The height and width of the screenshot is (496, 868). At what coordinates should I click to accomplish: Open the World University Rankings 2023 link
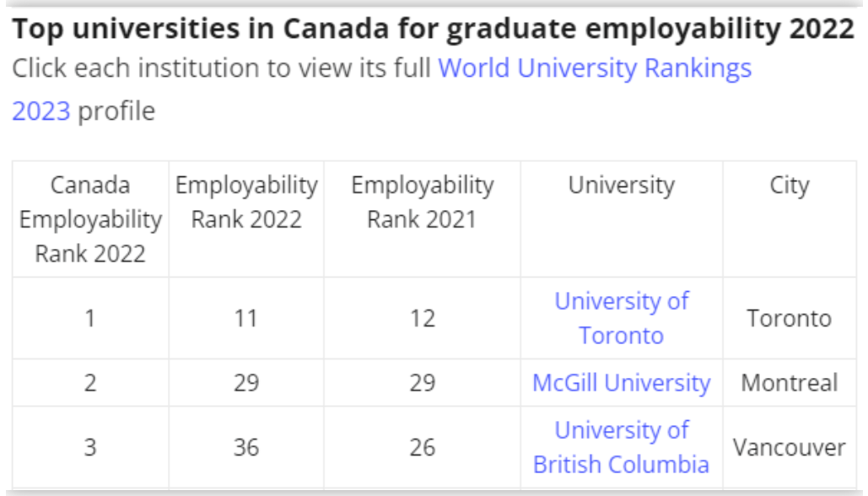[594, 68]
